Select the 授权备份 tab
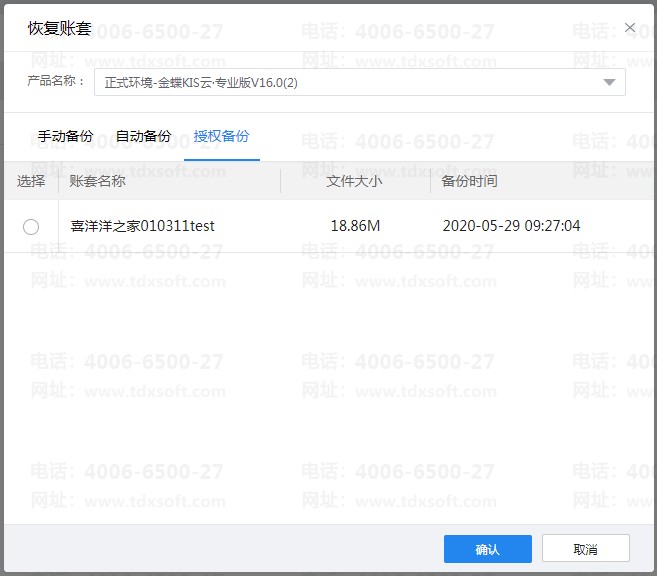The width and height of the screenshot is (657, 576). point(222,136)
